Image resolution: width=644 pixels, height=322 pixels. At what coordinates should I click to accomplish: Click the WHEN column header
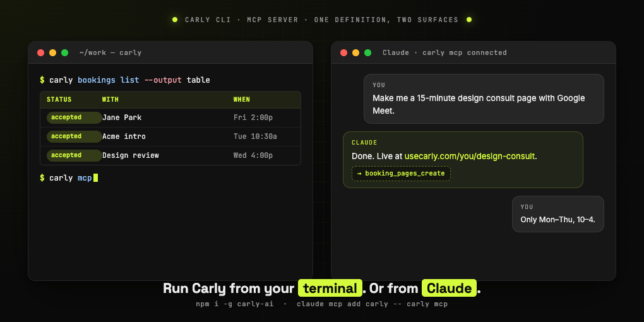[241, 99]
